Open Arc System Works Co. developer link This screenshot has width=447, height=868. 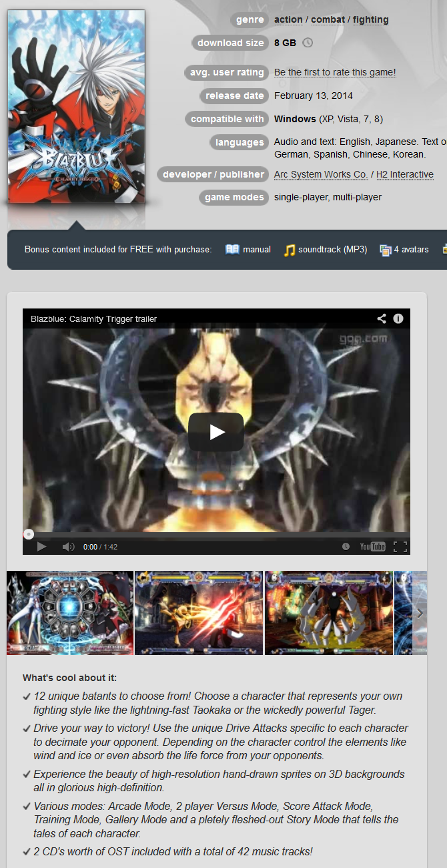pyautogui.click(x=321, y=174)
